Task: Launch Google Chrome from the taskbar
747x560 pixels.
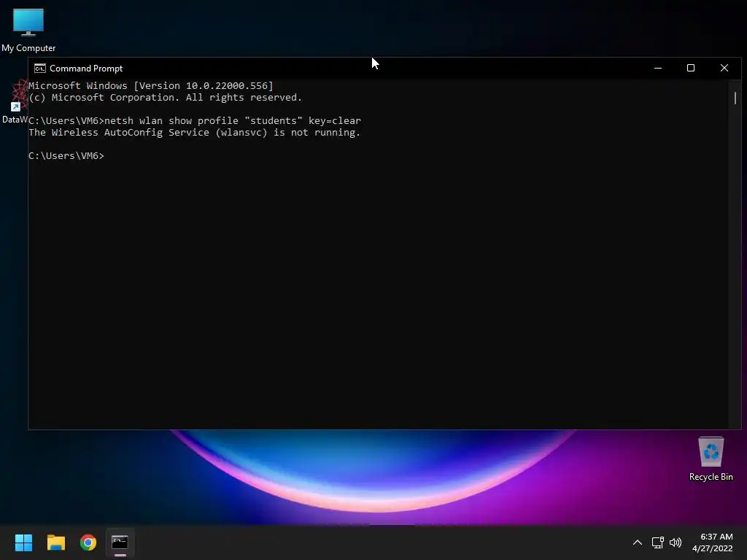Action: (x=88, y=542)
